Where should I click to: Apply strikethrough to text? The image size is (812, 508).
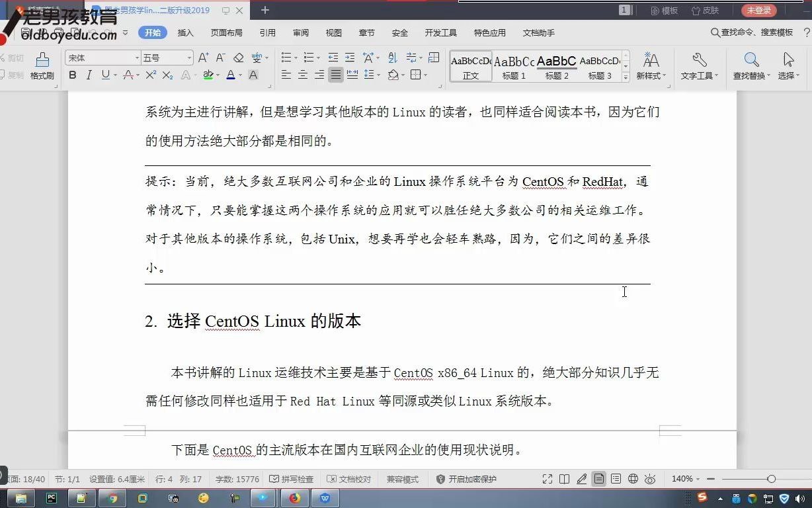tap(128, 75)
